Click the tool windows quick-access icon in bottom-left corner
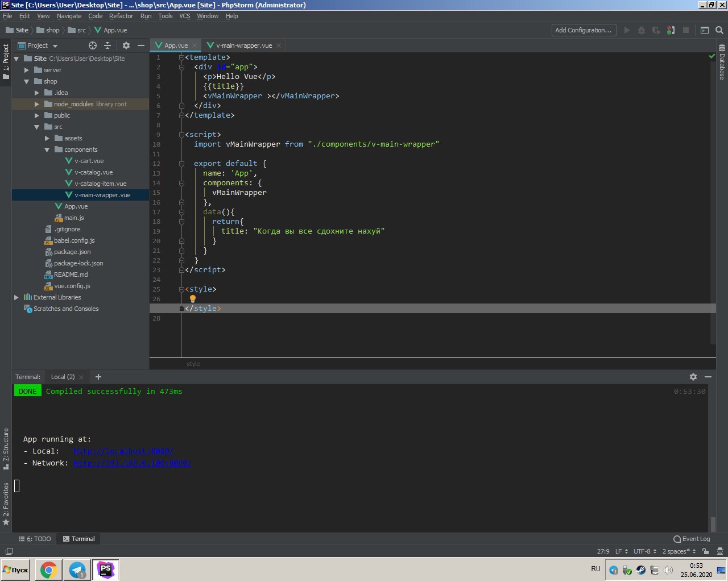The image size is (728, 582). coord(9,551)
